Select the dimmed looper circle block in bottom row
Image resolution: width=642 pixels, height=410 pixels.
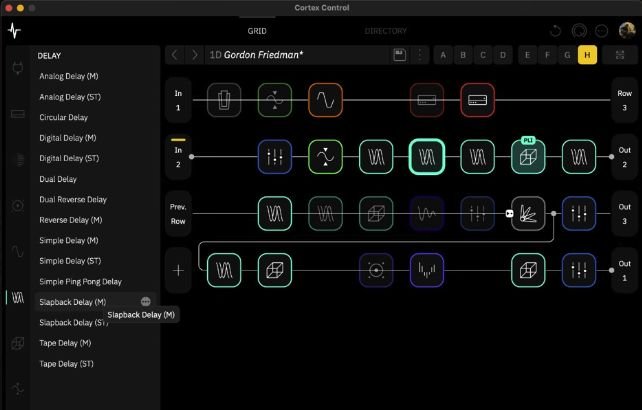click(x=376, y=270)
